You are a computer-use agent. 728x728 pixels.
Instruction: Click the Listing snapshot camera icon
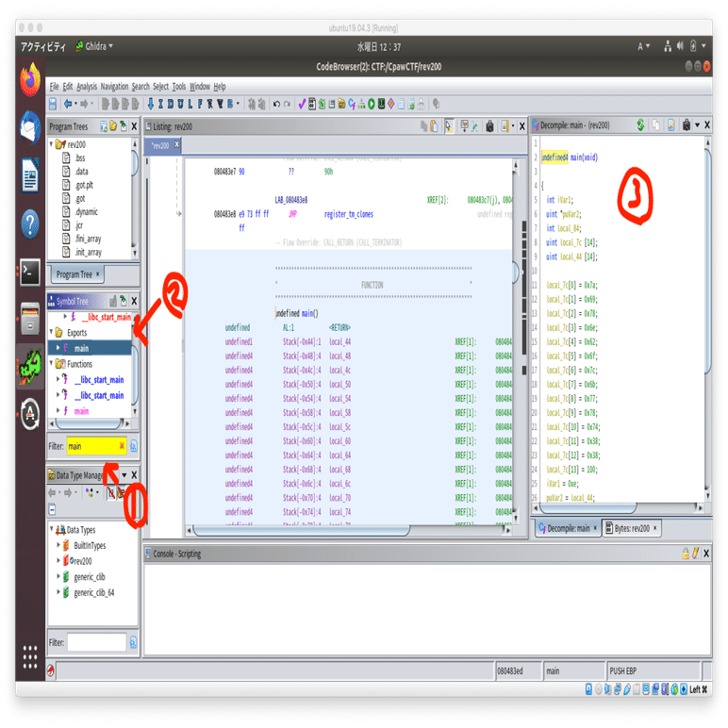click(x=489, y=126)
